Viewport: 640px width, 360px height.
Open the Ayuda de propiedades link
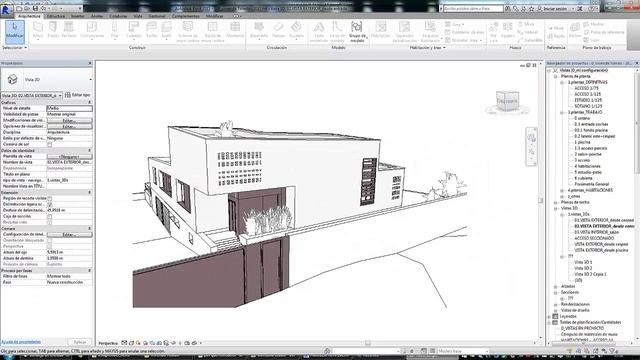pyautogui.click(x=21, y=342)
